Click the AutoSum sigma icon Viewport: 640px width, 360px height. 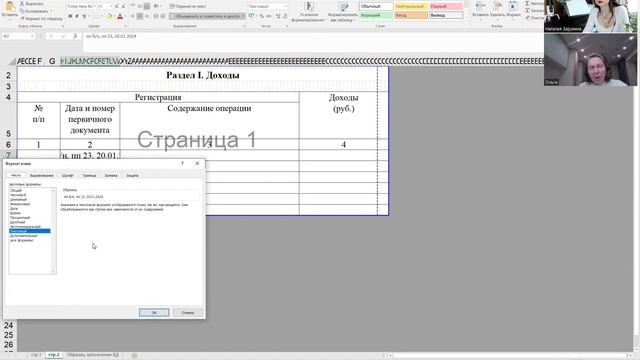527,3
